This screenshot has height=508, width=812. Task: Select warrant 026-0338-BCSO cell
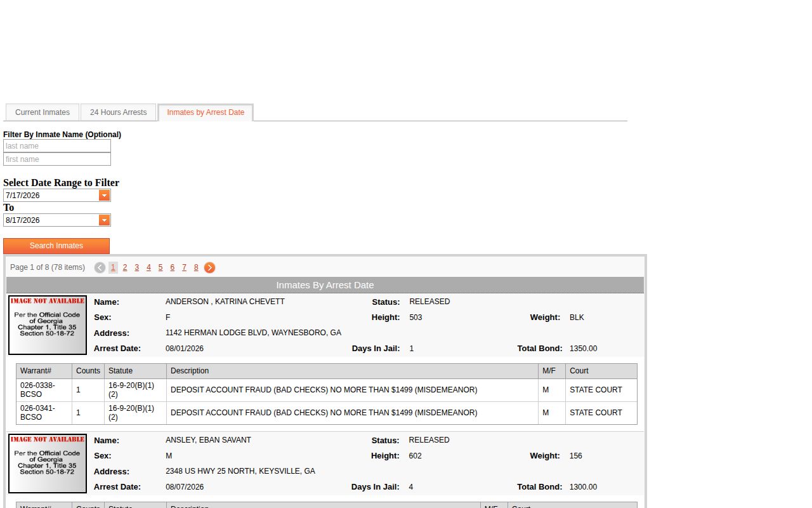pos(44,390)
